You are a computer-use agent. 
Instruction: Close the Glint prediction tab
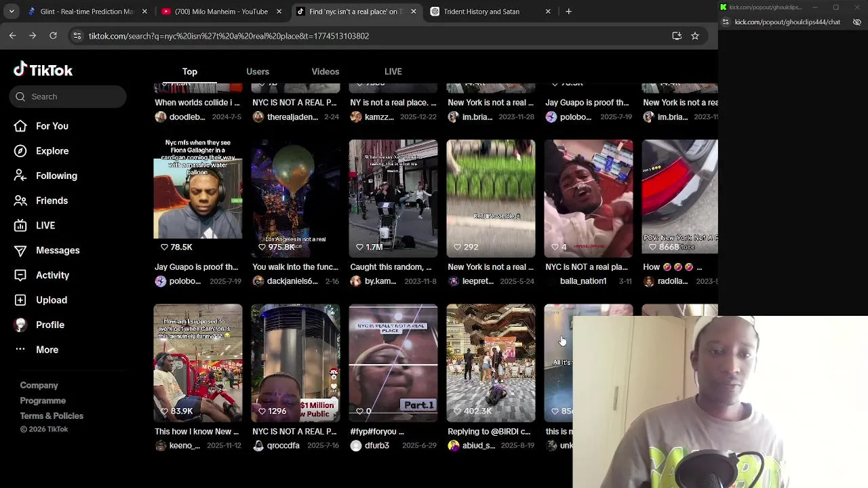(144, 12)
